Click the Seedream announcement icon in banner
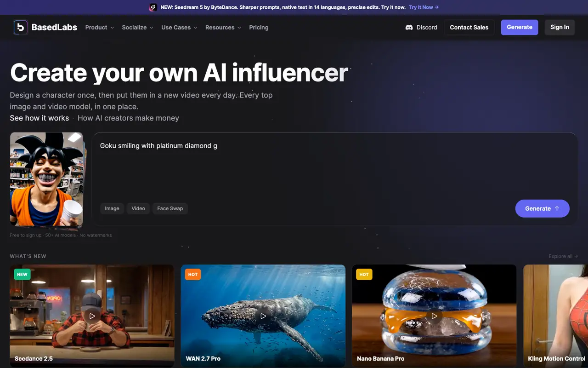This screenshot has height=368, width=588. click(x=153, y=7)
